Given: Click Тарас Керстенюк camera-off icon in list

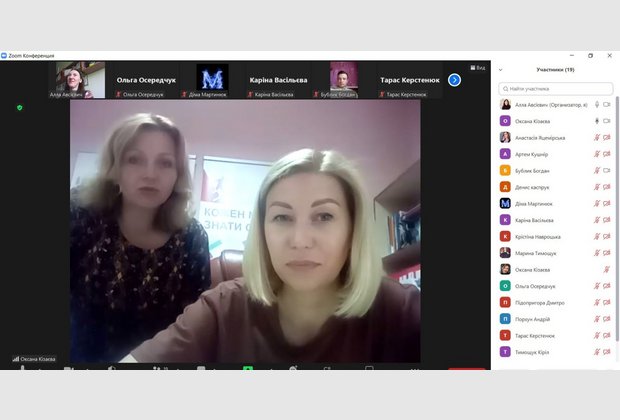Looking at the screenshot, I should click(607, 335).
